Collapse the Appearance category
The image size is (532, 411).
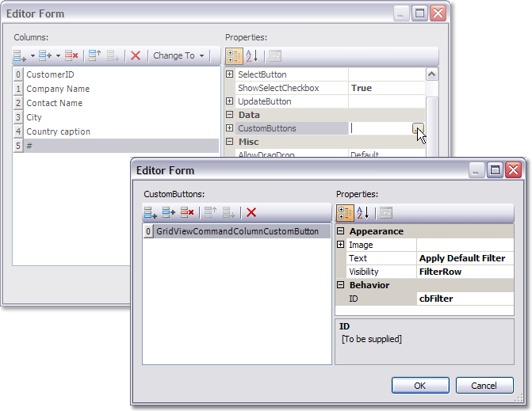341,231
